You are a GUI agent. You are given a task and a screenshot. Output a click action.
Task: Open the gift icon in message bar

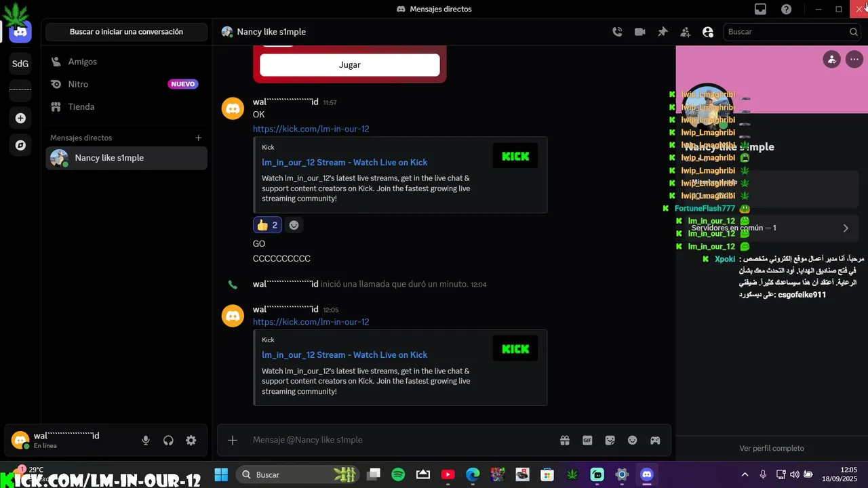564,440
